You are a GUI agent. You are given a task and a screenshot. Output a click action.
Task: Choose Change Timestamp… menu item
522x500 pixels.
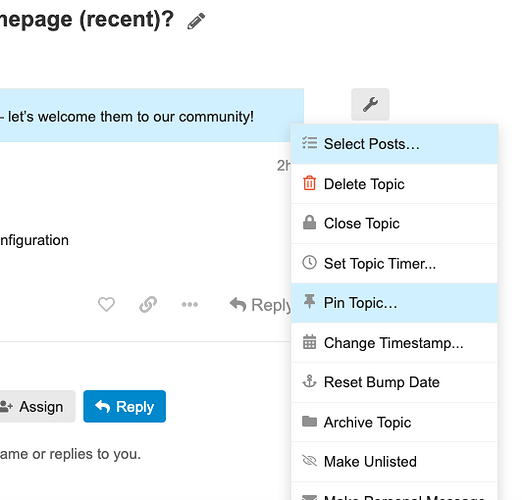pos(394,343)
